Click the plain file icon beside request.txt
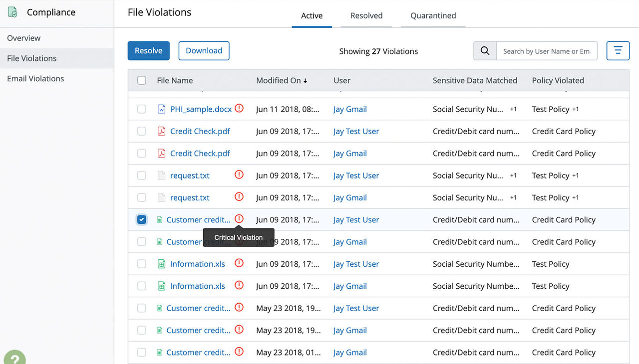Screen dimensions: 639x364 click(x=161, y=175)
